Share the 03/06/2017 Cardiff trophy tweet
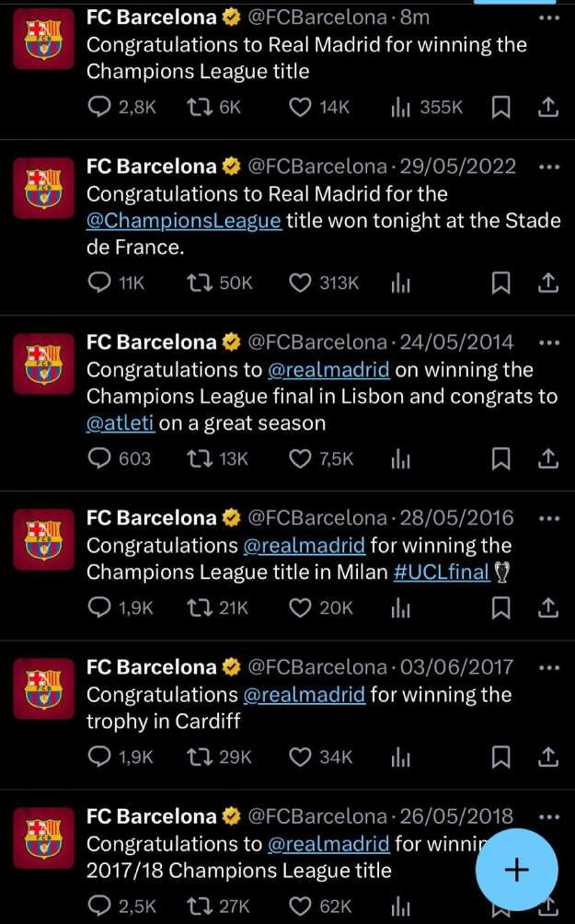 click(x=547, y=757)
